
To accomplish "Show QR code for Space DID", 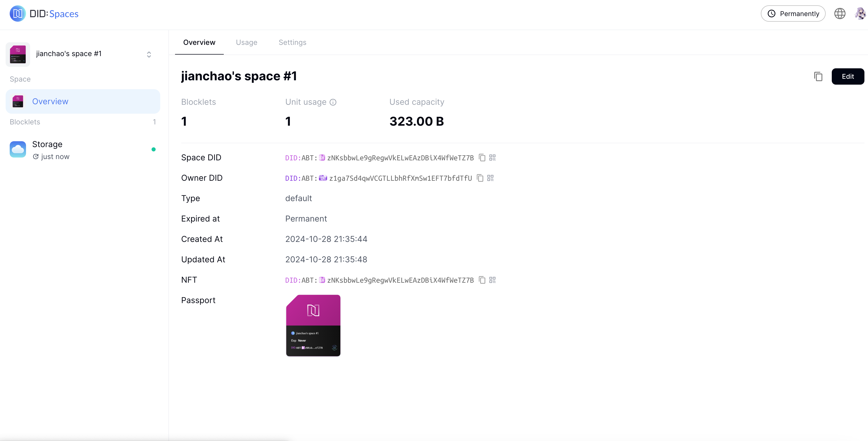I will click(x=492, y=158).
